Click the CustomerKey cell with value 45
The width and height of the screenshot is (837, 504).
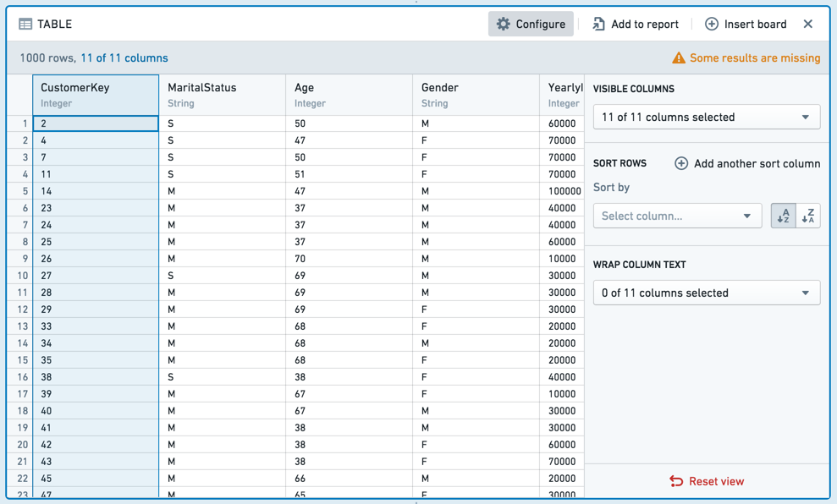96,479
